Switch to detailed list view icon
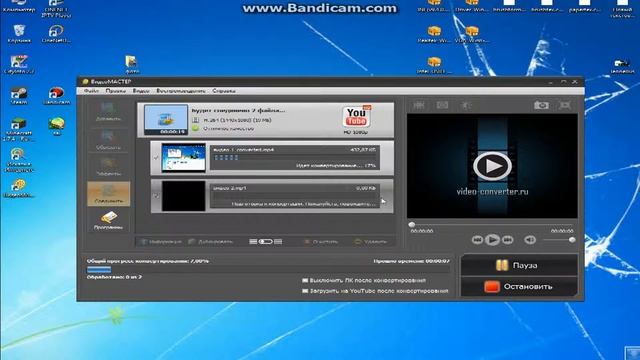The width and height of the screenshot is (640, 360). [278, 242]
